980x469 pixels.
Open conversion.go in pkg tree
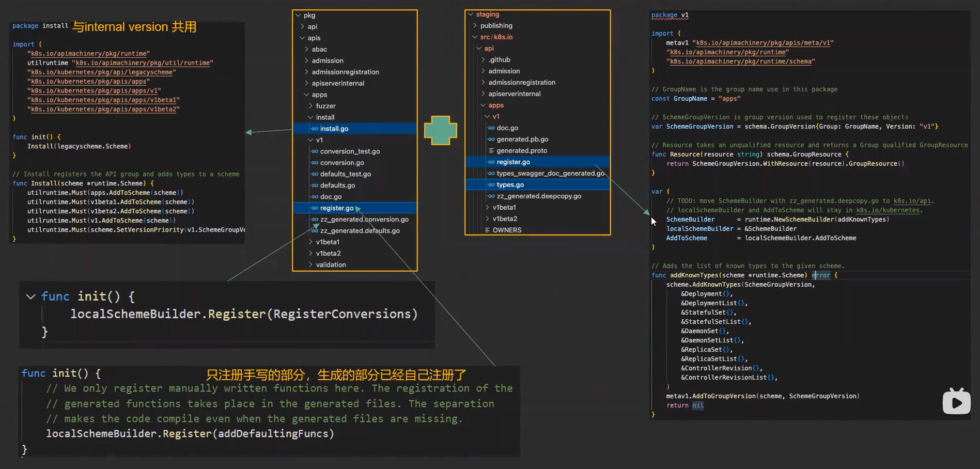pyautogui.click(x=342, y=163)
